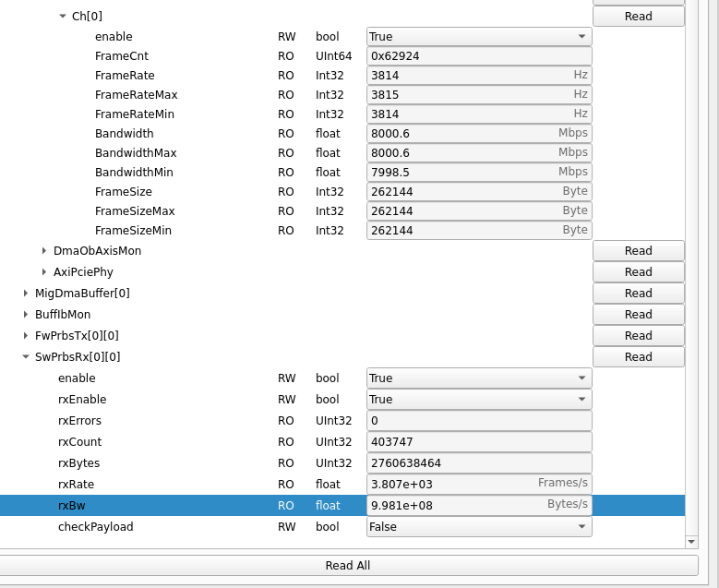Click the Read All button
The height and width of the screenshot is (588, 719).
click(x=348, y=566)
